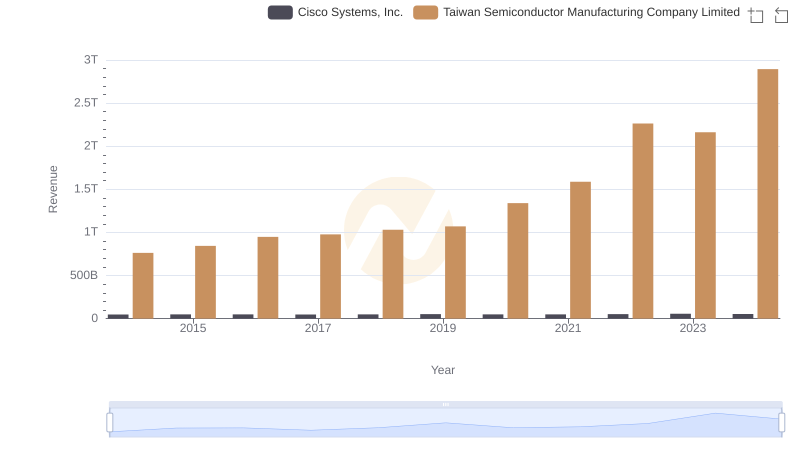This screenshot has height=461, width=800.
Task: Click the 3T y-axis label
Action: [x=91, y=60]
